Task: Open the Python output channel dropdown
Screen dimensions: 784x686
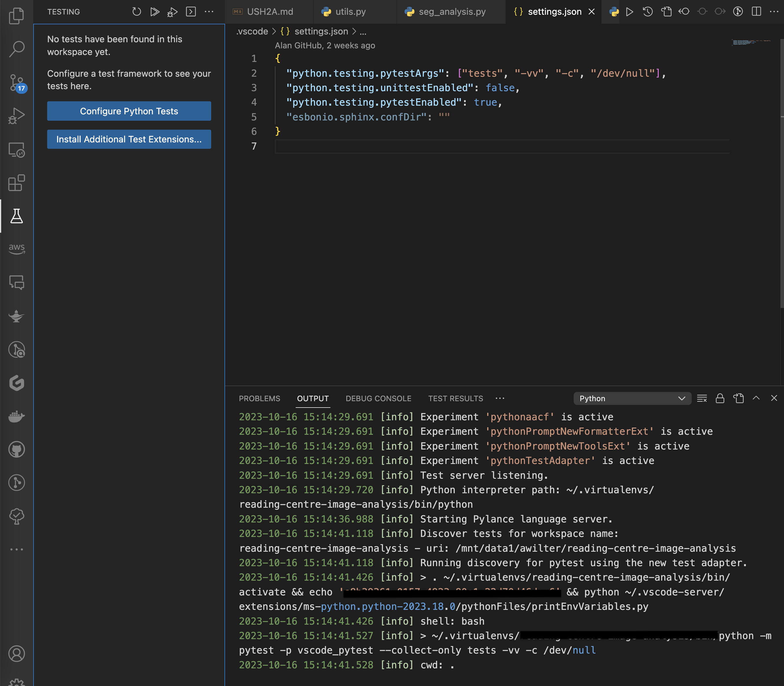Action: coord(632,399)
